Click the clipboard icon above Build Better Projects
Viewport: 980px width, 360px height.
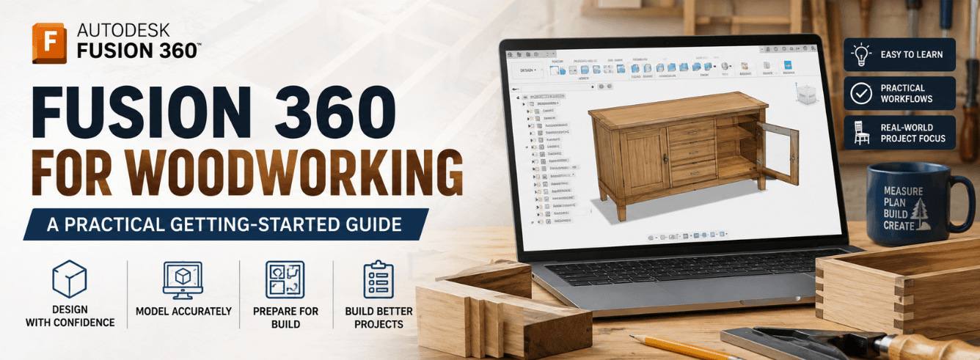click(379, 279)
